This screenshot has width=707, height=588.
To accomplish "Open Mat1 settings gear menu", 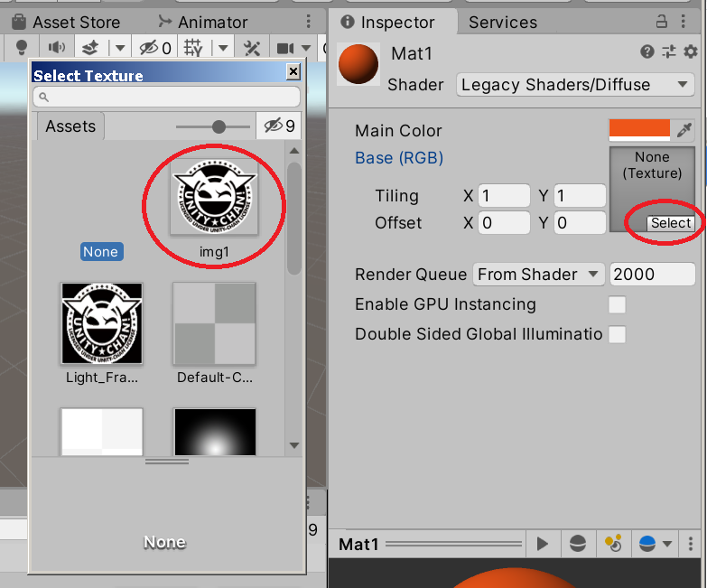I will pos(691,51).
